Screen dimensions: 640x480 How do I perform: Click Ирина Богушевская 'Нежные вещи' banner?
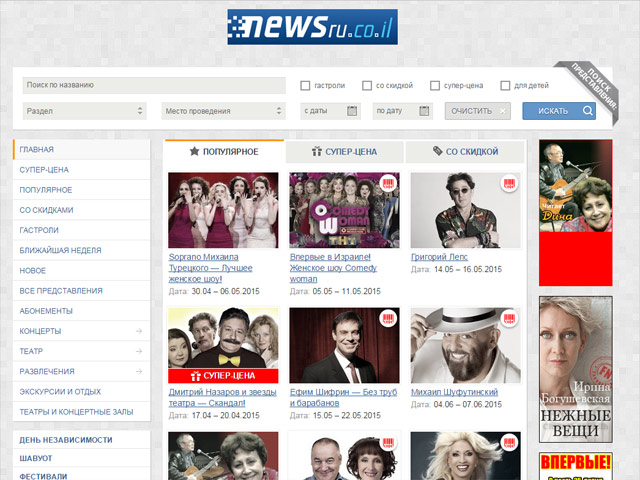click(576, 369)
